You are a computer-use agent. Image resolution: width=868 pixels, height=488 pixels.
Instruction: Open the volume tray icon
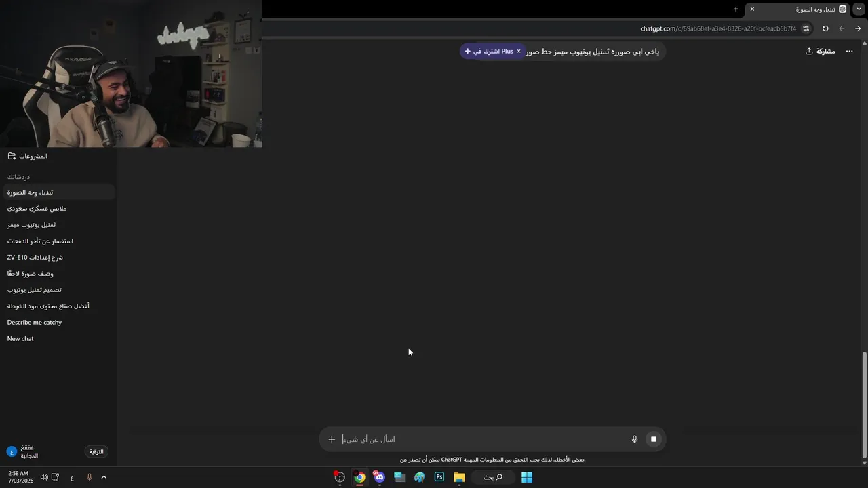click(43, 477)
